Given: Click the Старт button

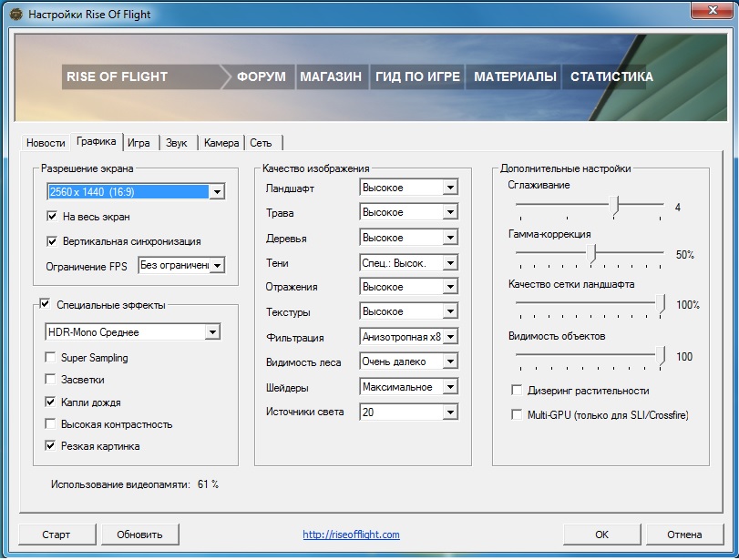Looking at the screenshot, I should pos(56,535).
